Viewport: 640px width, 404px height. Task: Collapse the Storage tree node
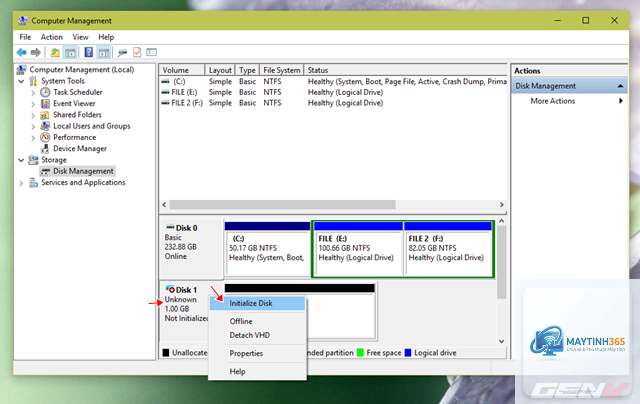click(x=21, y=160)
